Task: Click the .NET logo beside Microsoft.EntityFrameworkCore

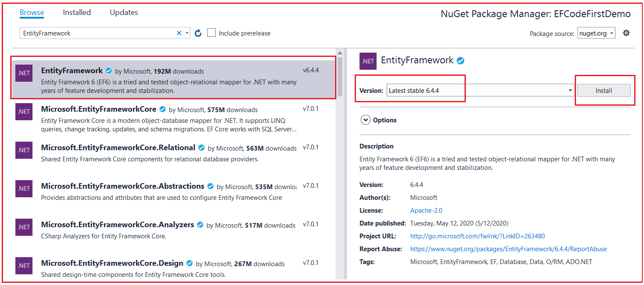Action: 24,112
